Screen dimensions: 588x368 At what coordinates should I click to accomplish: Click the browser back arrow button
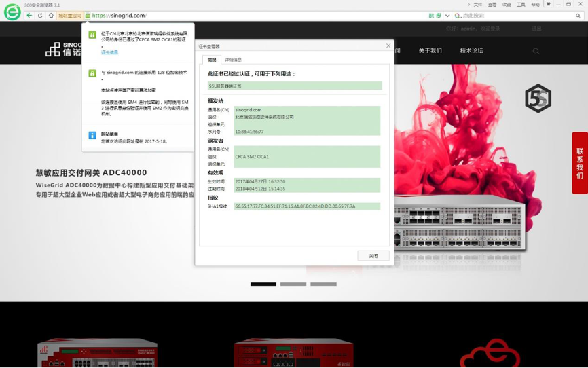click(x=29, y=15)
